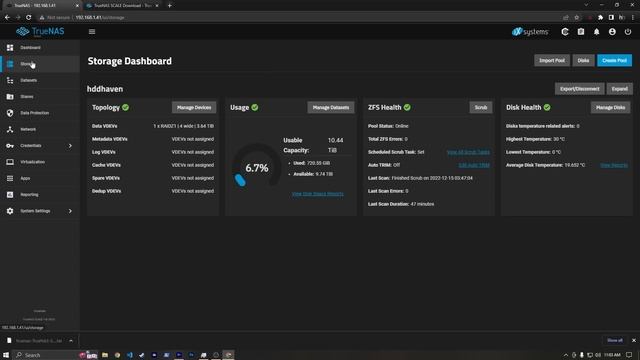Open the iXsystems logo link
This screenshot has height=360, width=640.
530,31
